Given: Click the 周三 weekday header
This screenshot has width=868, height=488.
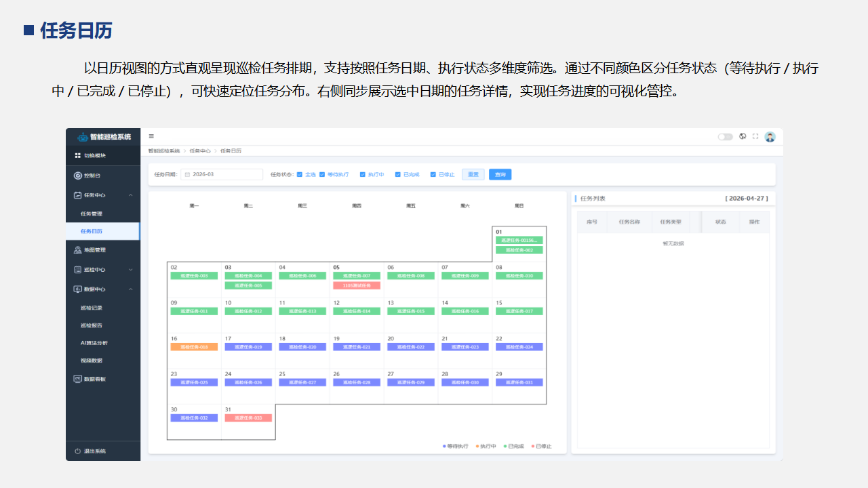Looking at the screenshot, I should [x=302, y=205].
